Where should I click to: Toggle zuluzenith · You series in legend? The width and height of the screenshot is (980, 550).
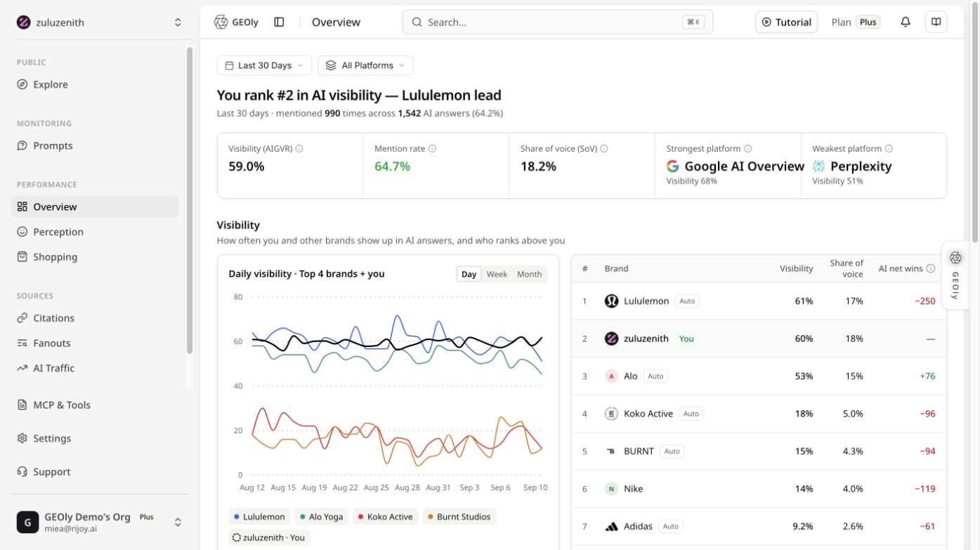tap(268, 537)
